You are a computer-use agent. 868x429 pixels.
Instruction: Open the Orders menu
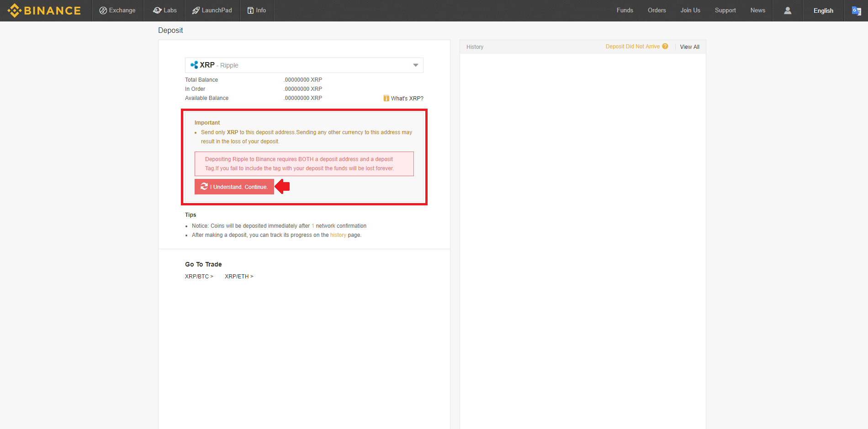tap(656, 10)
